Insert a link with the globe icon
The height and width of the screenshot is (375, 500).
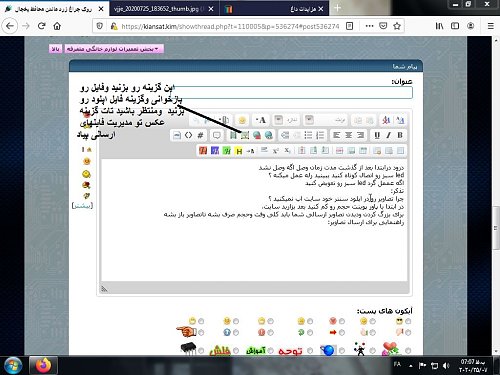(268, 135)
